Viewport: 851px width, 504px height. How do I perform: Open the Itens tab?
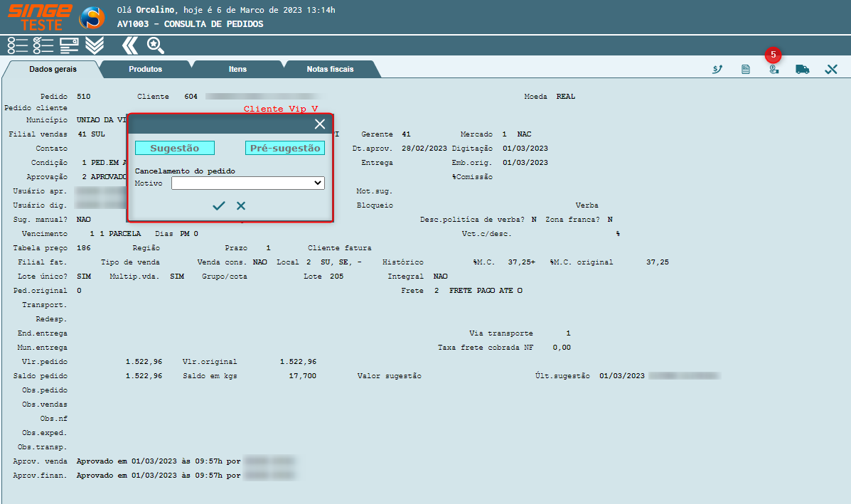tap(237, 70)
